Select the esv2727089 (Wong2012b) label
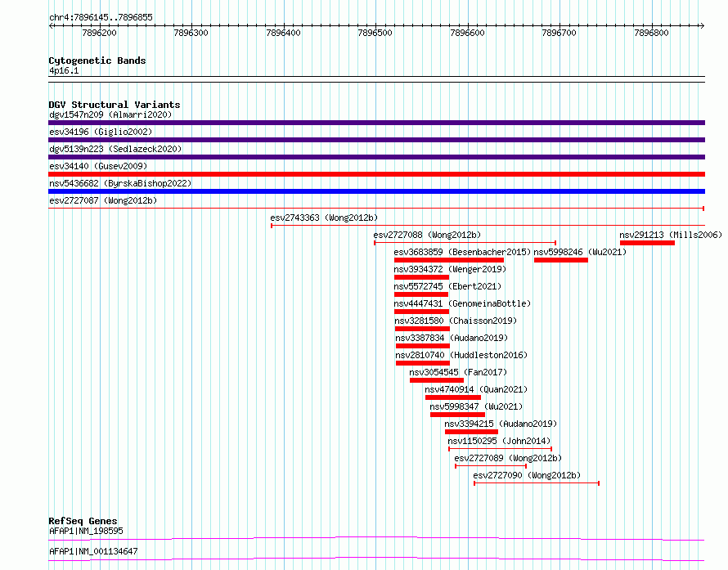The height and width of the screenshot is (570, 728). coord(508,458)
